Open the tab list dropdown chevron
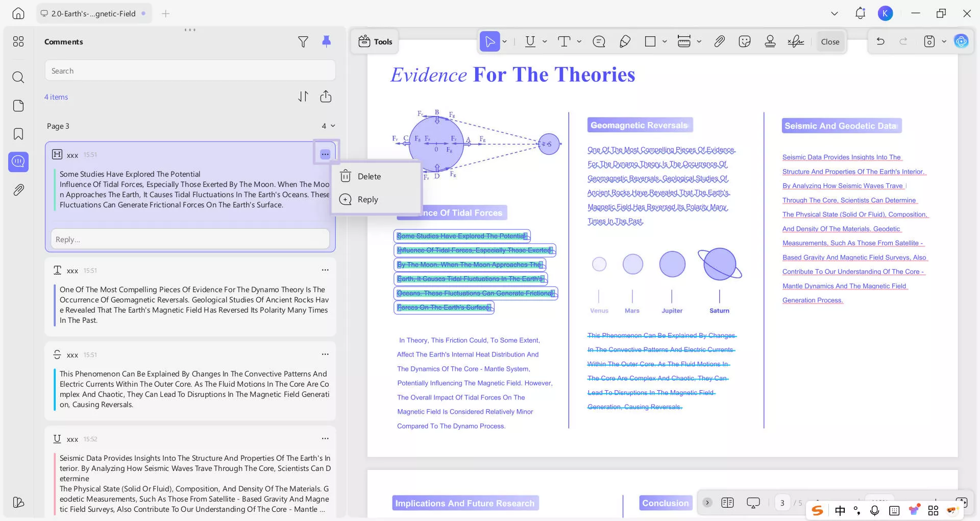The width and height of the screenshot is (980, 521). pos(835,14)
